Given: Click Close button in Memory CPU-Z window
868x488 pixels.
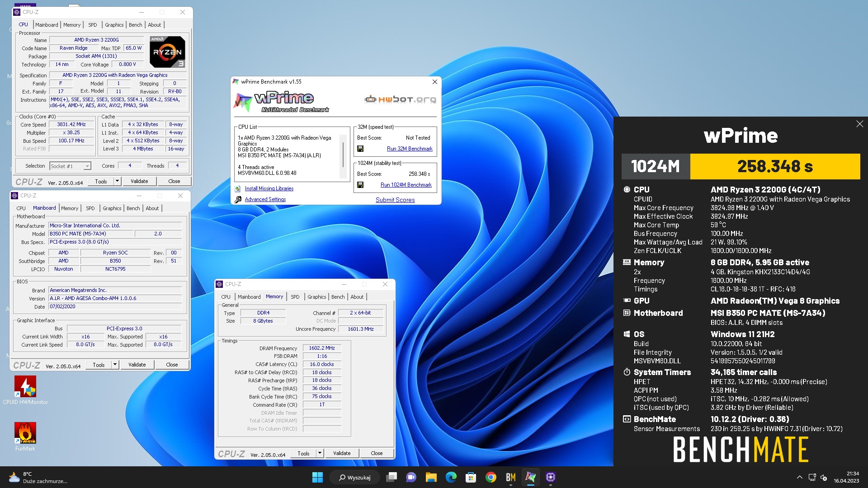Looking at the screenshot, I should 377,453.
